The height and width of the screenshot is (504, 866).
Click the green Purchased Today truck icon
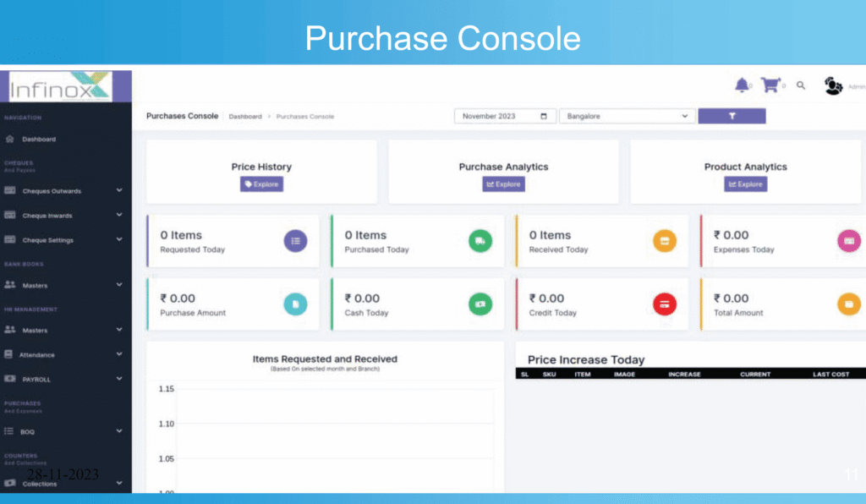[480, 241]
